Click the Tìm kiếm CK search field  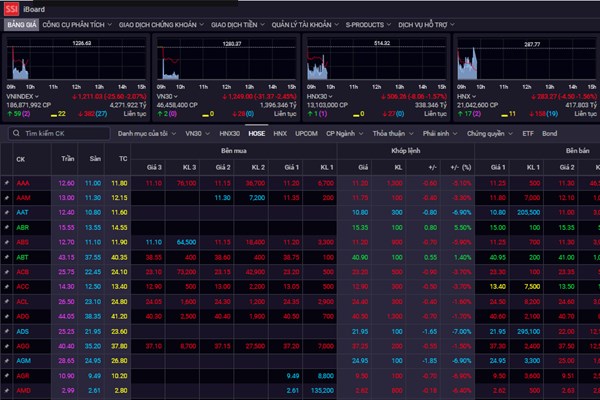60,133
